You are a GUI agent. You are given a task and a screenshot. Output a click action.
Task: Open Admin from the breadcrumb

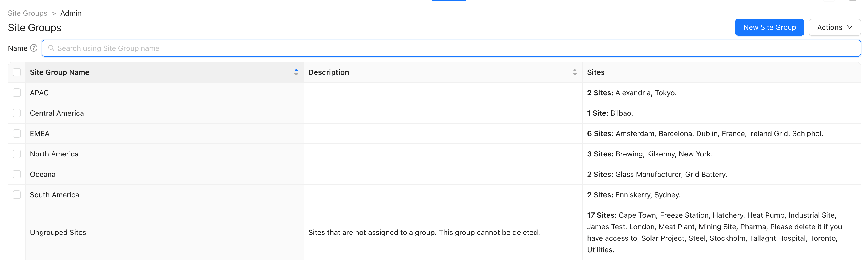click(x=71, y=13)
